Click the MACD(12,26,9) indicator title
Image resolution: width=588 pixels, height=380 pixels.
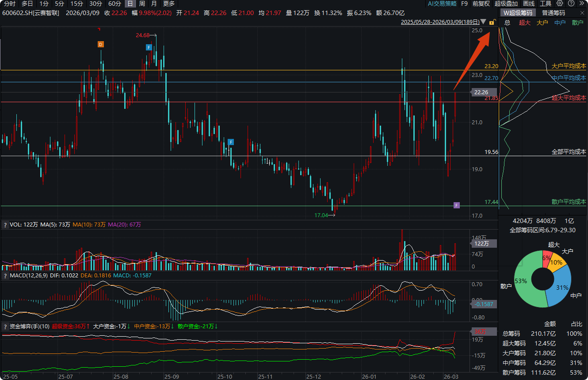coord(29,276)
